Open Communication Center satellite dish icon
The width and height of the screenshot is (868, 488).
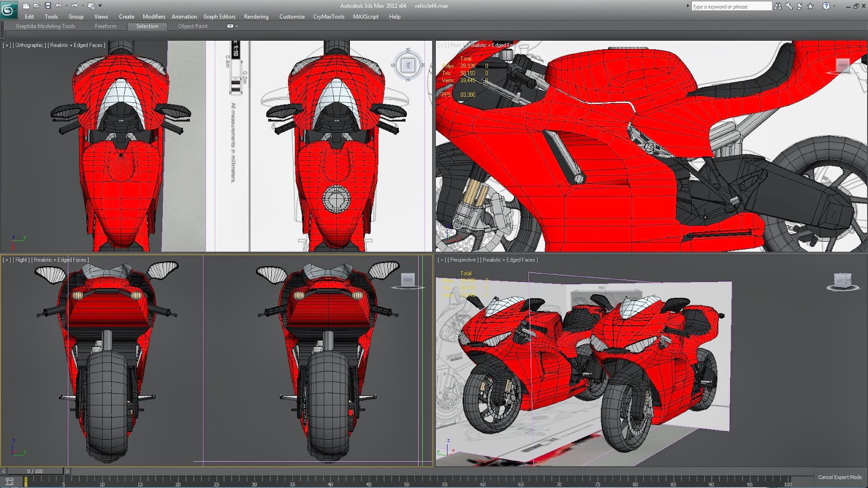pyautogui.click(x=799, y=7)
